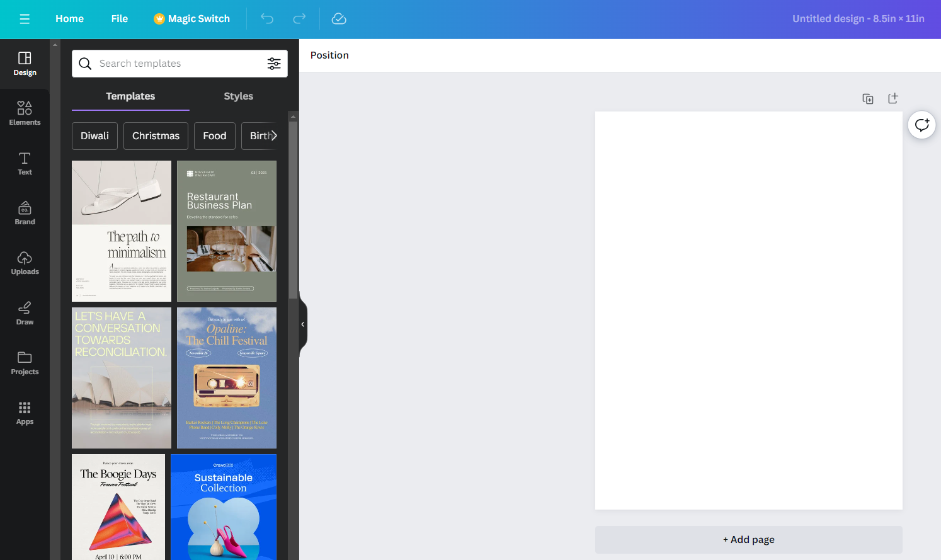The height and width of the screenshot is (560, 941).
Task: Choose the Sustainable Collection template
Action: pyautogui.click(x=224, y=507)
